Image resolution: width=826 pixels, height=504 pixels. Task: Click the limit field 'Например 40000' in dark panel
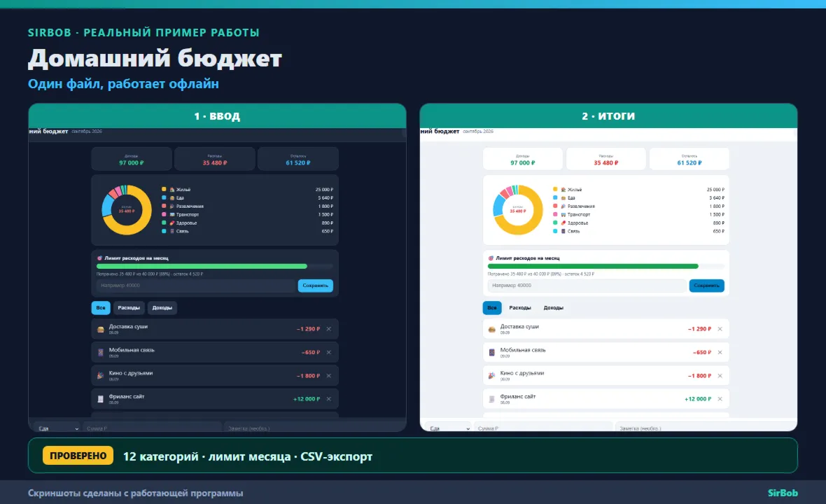pos(195,286)
